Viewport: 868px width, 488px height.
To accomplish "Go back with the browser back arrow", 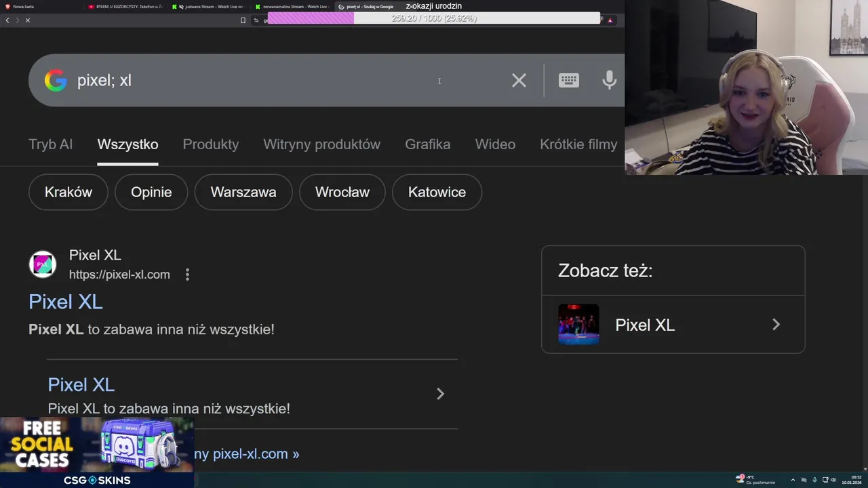I will [x=7, y=20].
